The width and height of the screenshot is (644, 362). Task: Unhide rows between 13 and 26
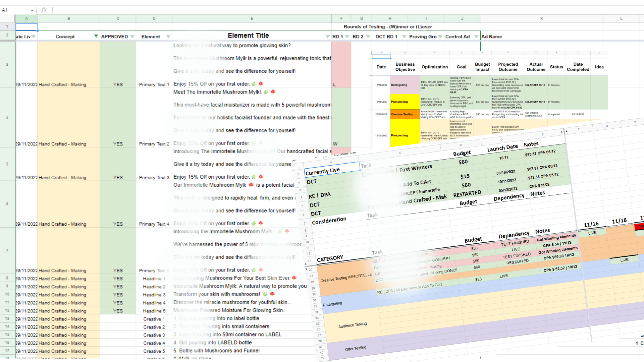tap(306, 269)
